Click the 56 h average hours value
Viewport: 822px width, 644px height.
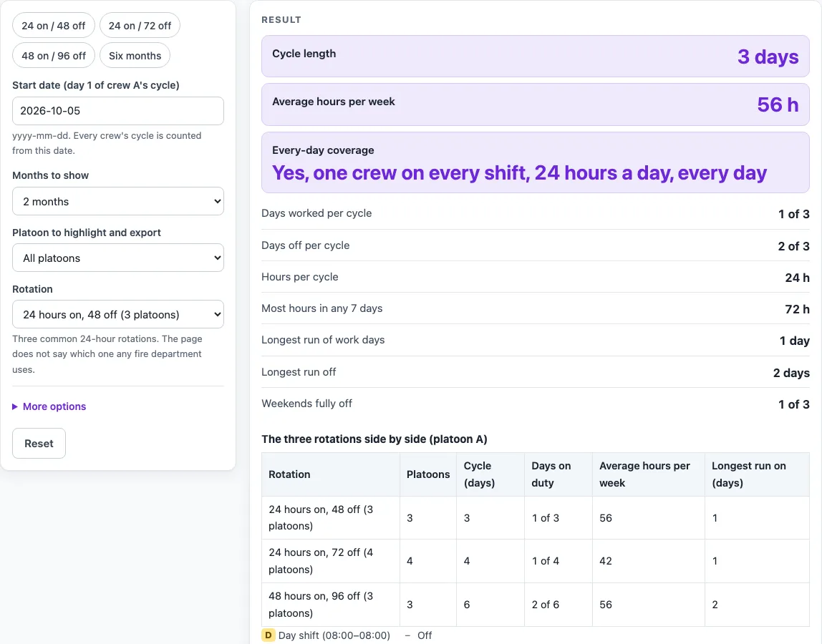(x=778, y=104)
